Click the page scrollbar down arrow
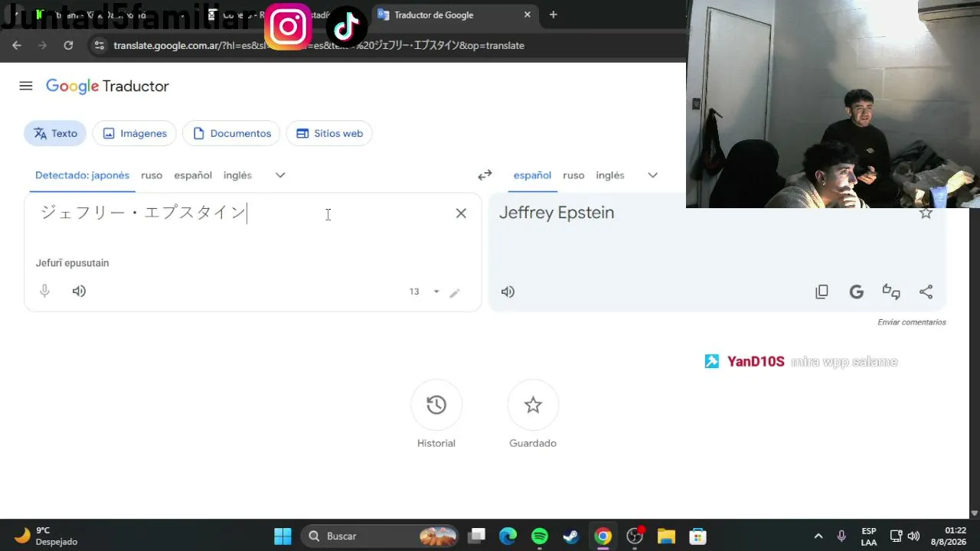This screenshot has height=551, width=980. click(975, 514)
